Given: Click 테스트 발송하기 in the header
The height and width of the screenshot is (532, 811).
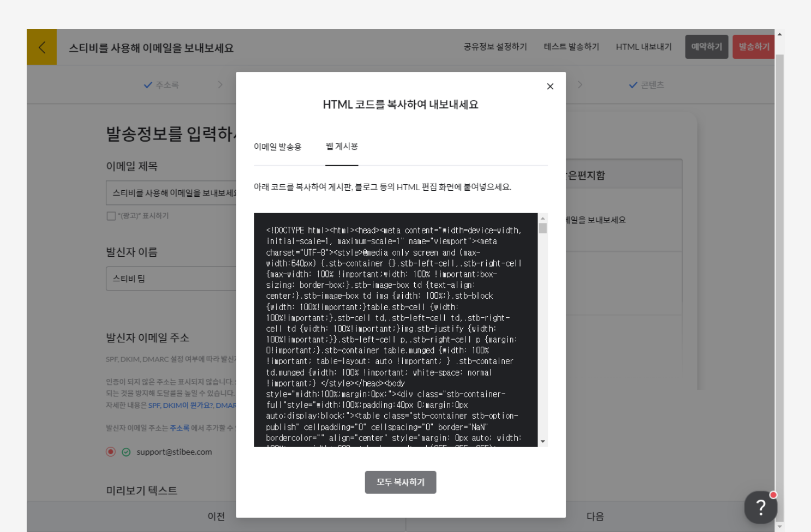Looking at the screenshot, I should pos(571,47).
